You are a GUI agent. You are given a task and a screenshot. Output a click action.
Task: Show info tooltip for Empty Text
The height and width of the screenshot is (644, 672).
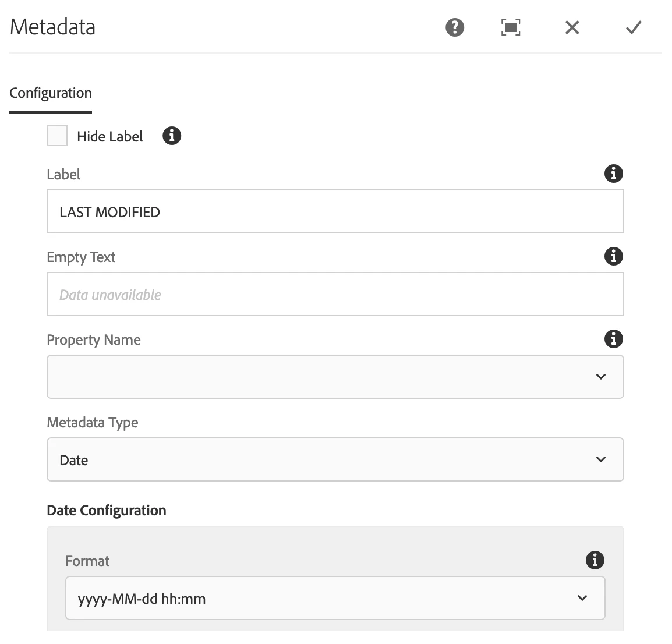(613, 256)
